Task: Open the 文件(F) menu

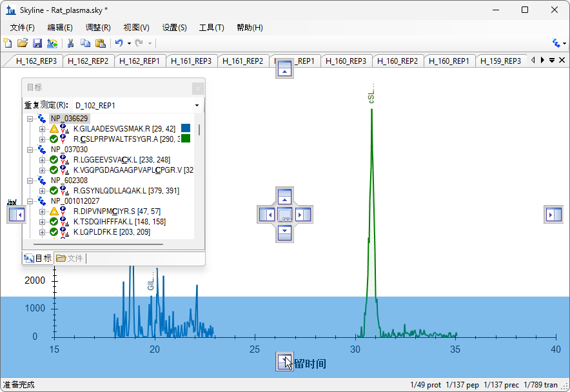Action: click(x=23, y=28)
